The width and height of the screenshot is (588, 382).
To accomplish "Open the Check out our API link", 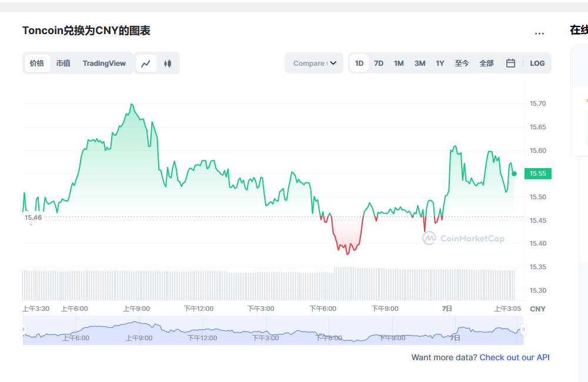I will 514,357.
